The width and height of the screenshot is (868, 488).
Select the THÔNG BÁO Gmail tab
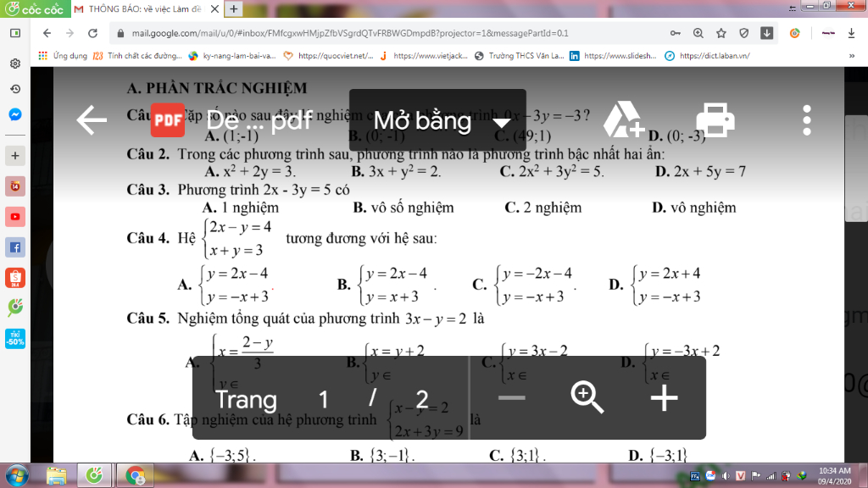click(146, 8)
